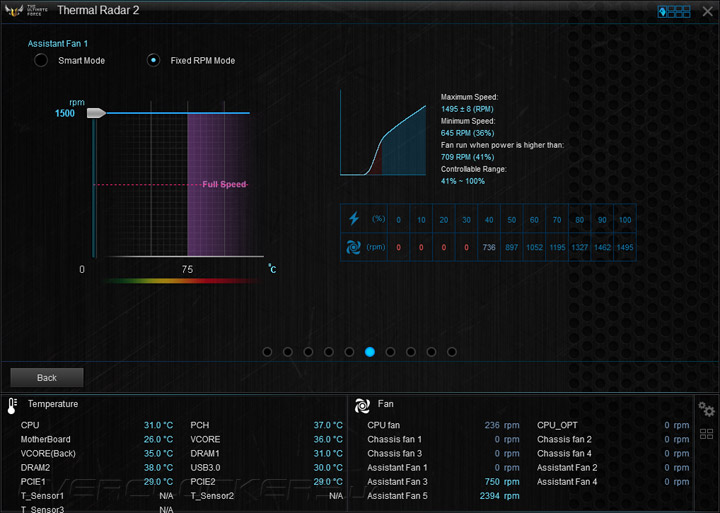This screenshot has height=513, width=720.
Task: Click the 1327 rpm table cell
Action: (579, 247)
